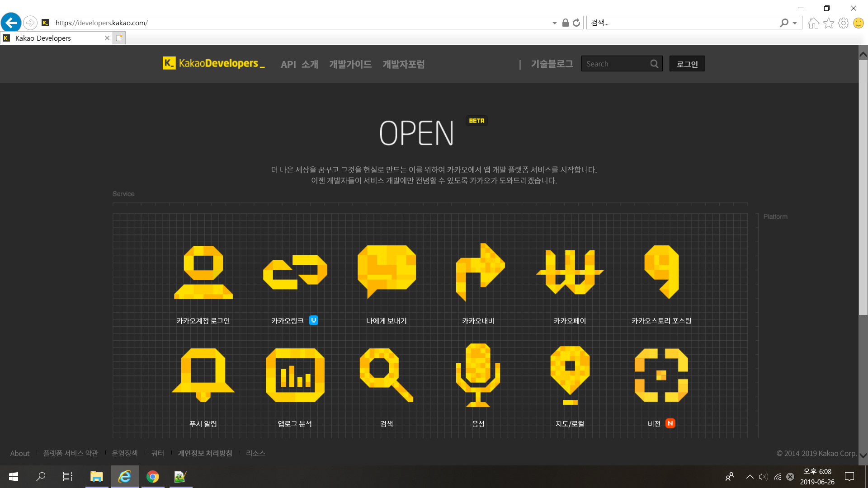Open Google Chrome from the taskbar
This screenshot has width=868, height=488.
[153, 477]
